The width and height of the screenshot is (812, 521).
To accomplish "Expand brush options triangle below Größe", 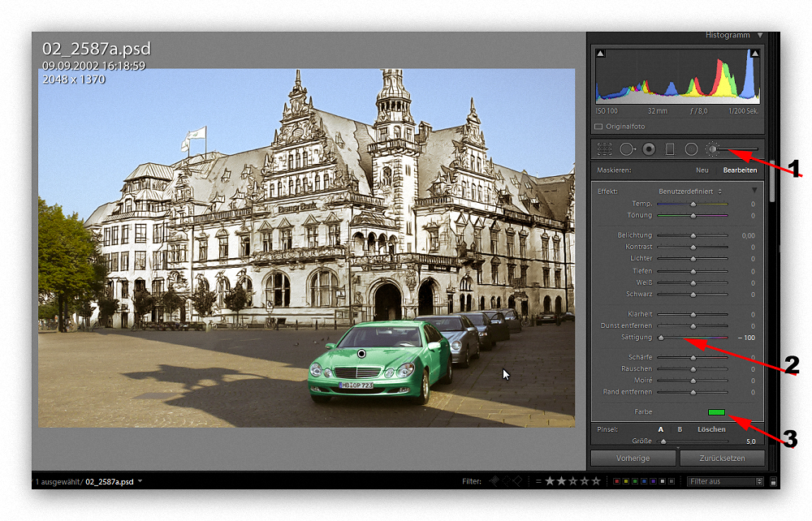I will point(678,447).
